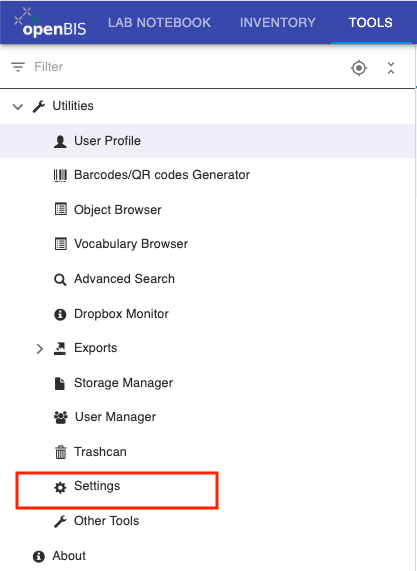Click the locate current node target icon
This screenshot has width=417, height=571.
(359, 68)
